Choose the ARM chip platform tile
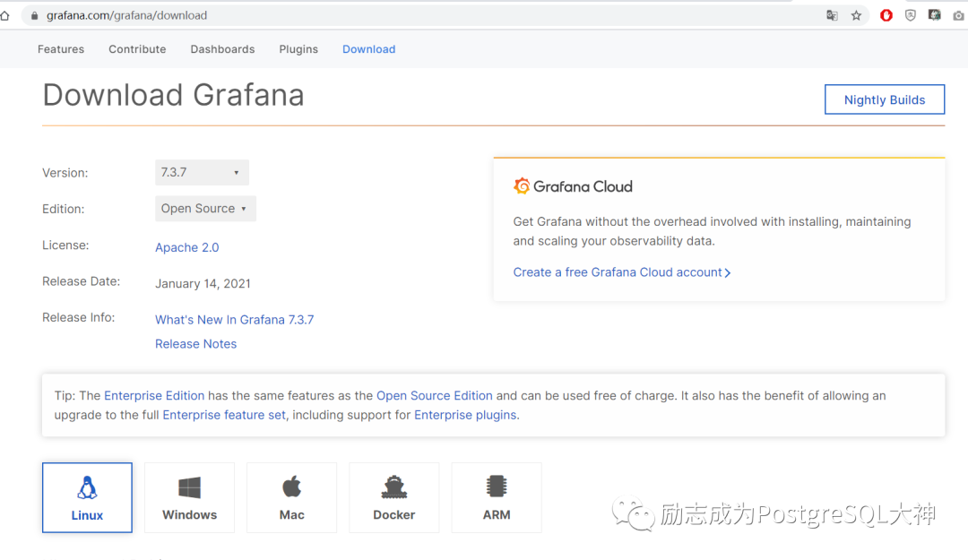Image resolution: width=968 pixels, height=560 pixels. tap(497, 497)
